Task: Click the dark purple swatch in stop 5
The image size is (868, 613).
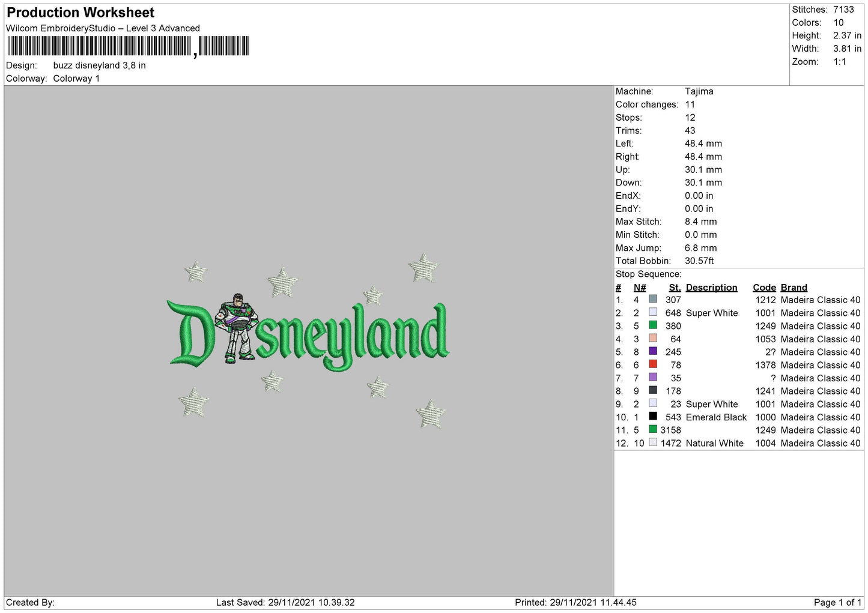Action: pos(653,351)
